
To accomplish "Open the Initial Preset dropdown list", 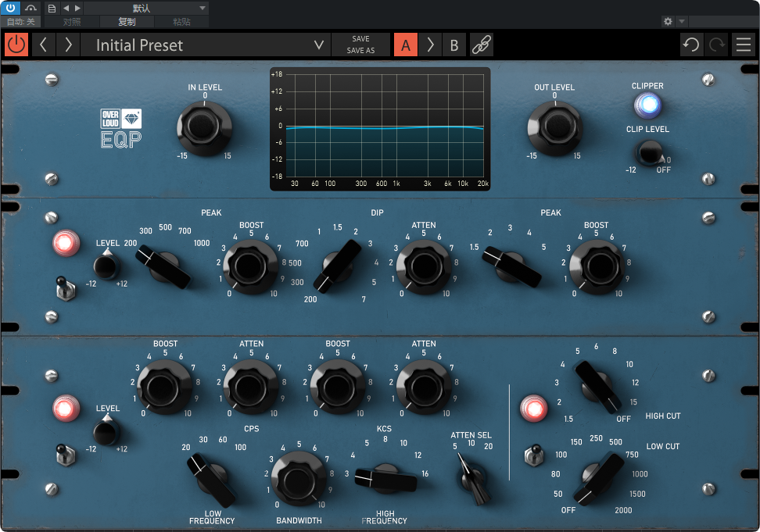I will coord(206,45).
